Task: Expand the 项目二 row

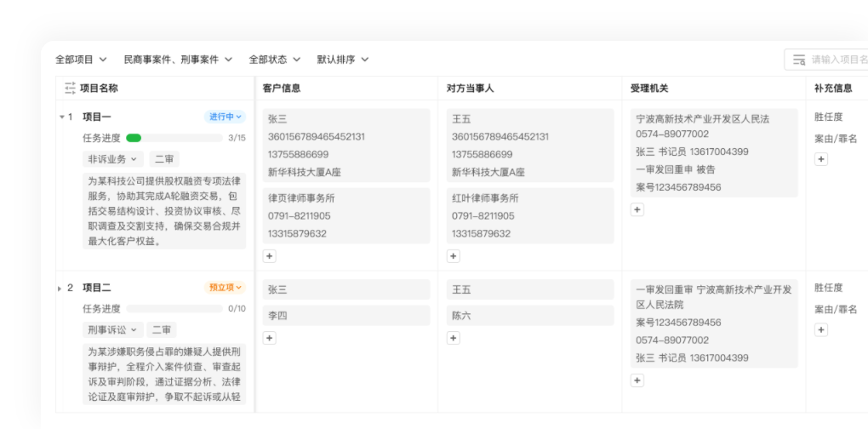Action: [60, 289]
